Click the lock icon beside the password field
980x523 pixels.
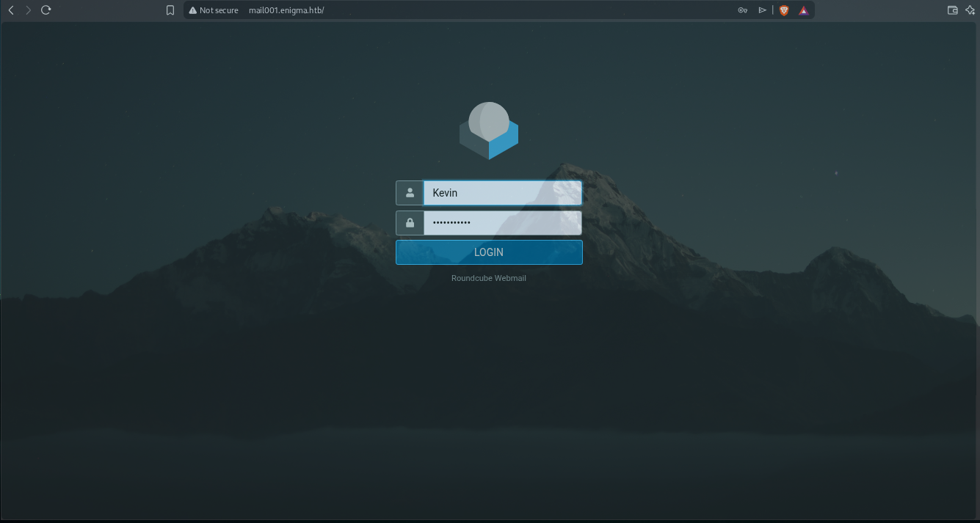[x=410, y=223]
